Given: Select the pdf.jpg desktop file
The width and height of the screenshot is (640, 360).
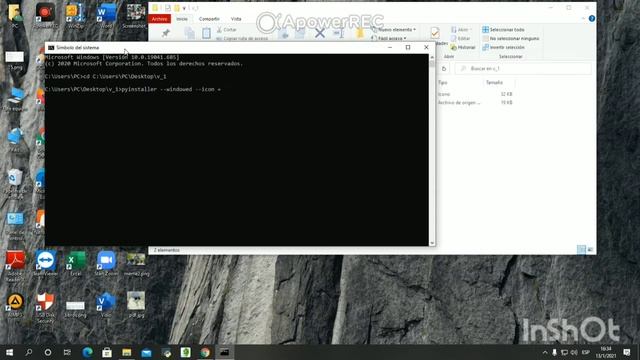Looking at the screenshot, I should click(x=136, y=305).
